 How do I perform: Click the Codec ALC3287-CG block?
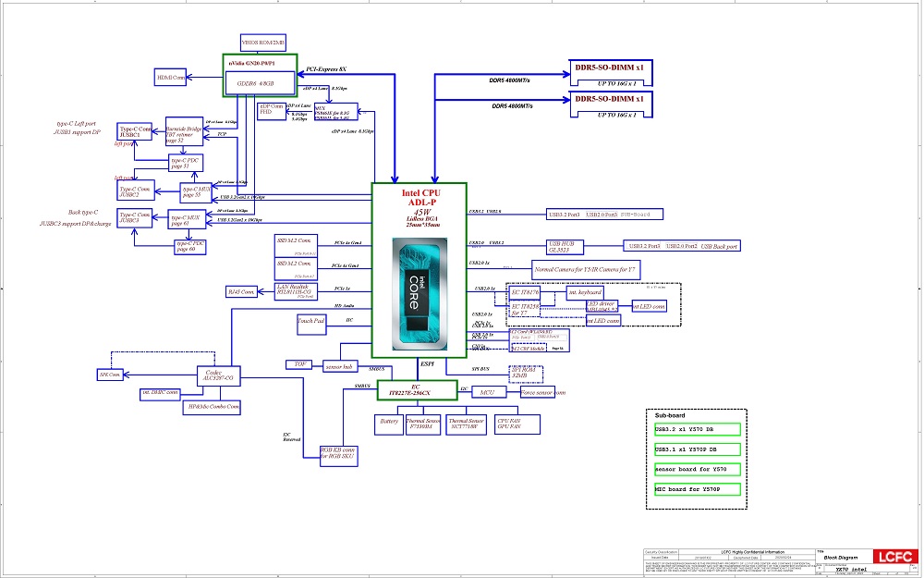[219, 375]
